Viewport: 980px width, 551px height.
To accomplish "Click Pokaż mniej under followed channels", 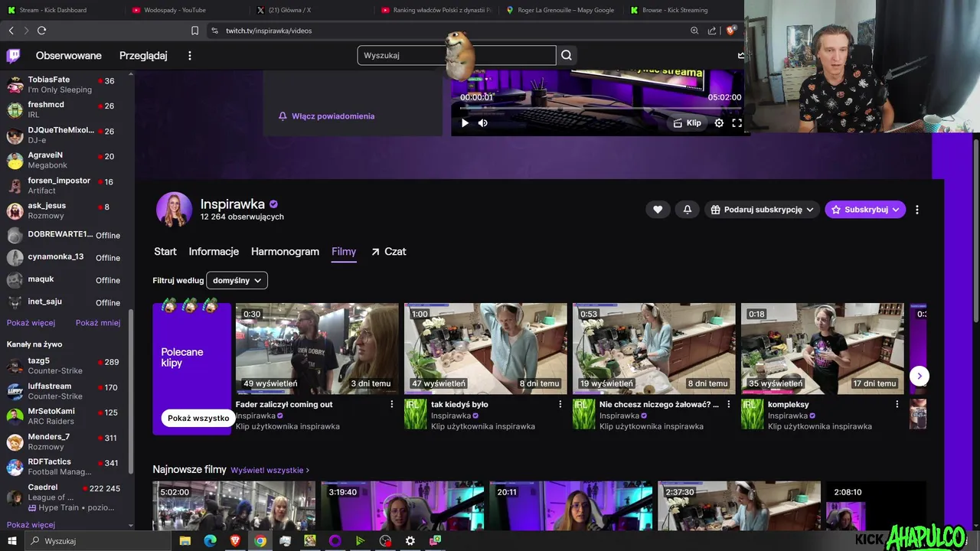I will point(98,323).
